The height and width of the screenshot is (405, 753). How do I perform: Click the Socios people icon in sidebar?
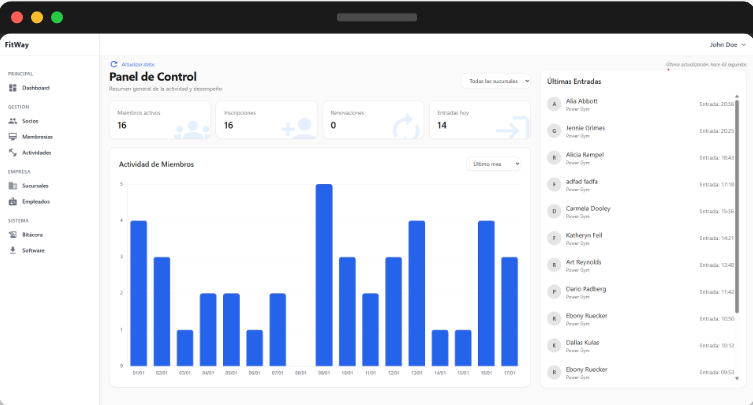[x=12, y=121]
